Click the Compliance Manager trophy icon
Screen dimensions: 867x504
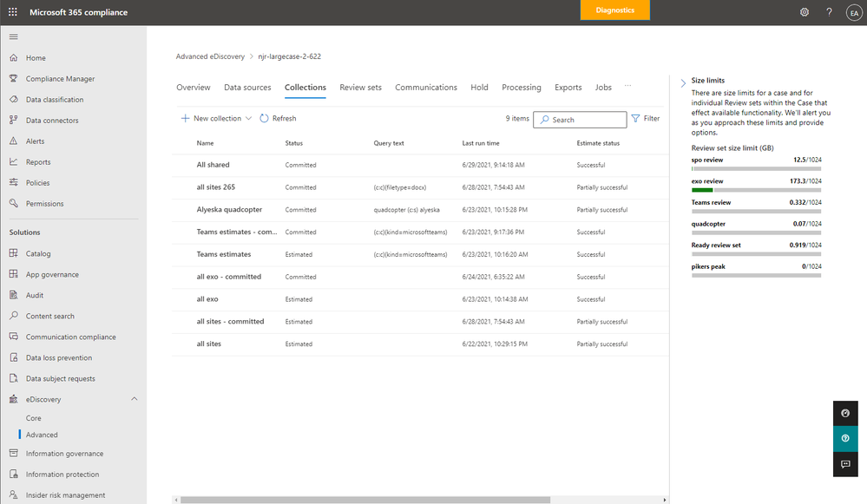tap(14, 78)
